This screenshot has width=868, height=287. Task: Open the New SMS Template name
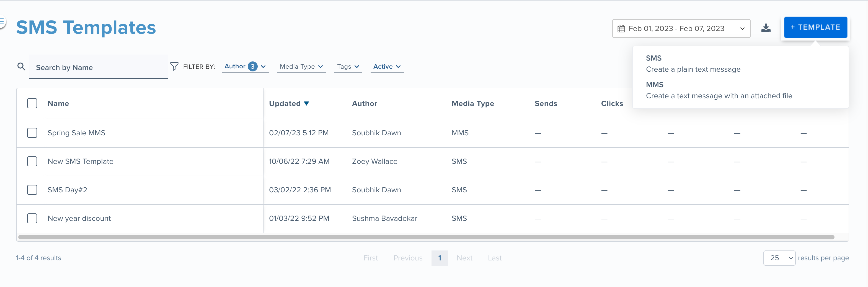[81, 161]
